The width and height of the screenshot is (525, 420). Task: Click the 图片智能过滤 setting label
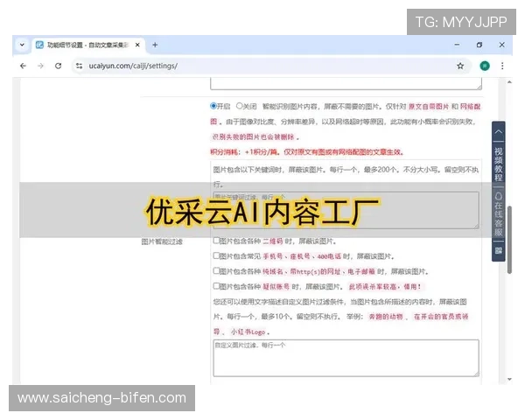pos(162,241)
